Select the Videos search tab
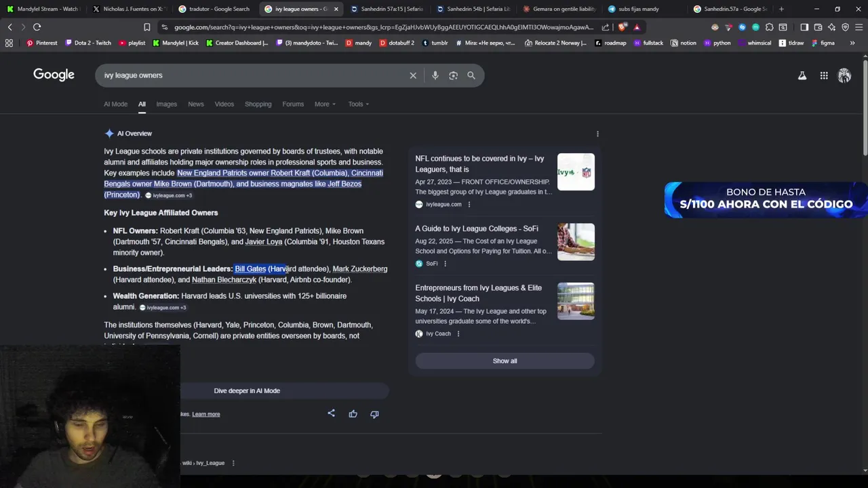 pos(224,104)
